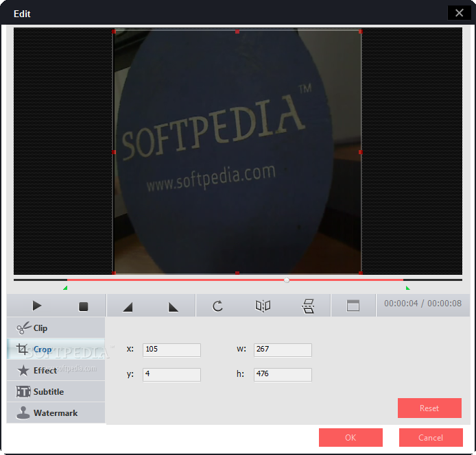This screenshot has height=455, width=476.
Task: Rotate the video using the rotate icon
Action: click(217, 306)
